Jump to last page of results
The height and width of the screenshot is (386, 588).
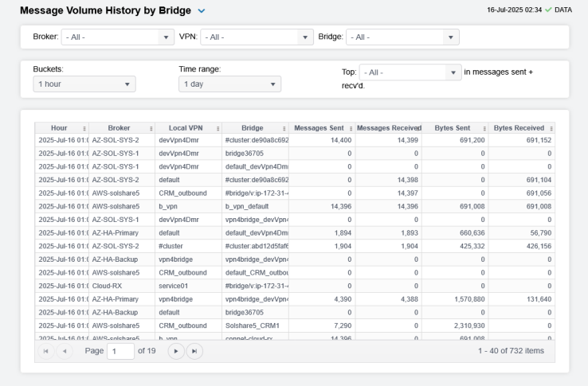click(x=194, y=351)
